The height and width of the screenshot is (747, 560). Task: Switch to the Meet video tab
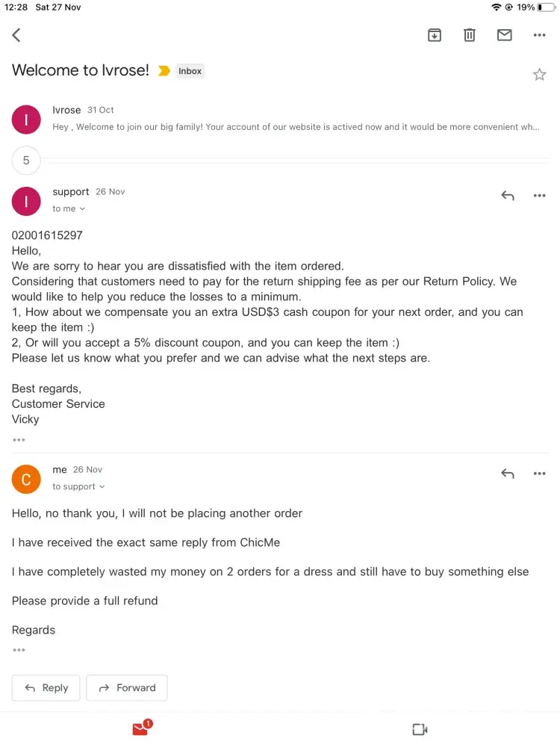point(420,729)
